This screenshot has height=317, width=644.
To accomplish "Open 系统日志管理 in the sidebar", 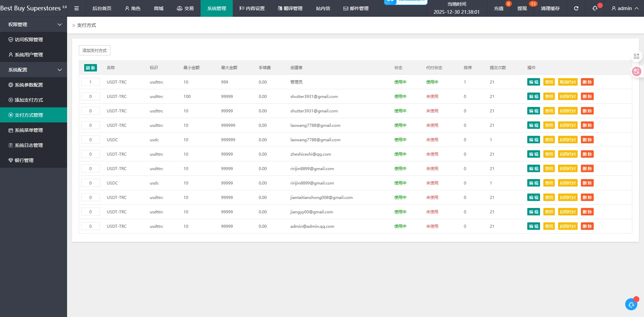I will [29, 145].
